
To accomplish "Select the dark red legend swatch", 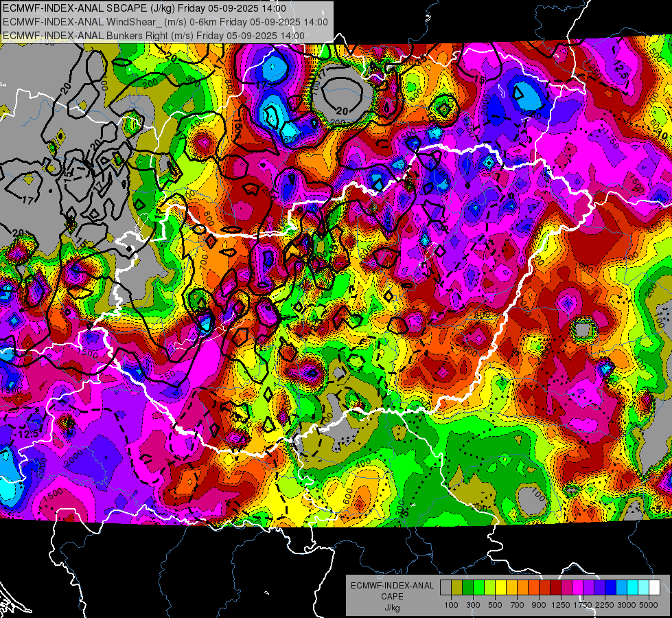I will pos(555,588).
